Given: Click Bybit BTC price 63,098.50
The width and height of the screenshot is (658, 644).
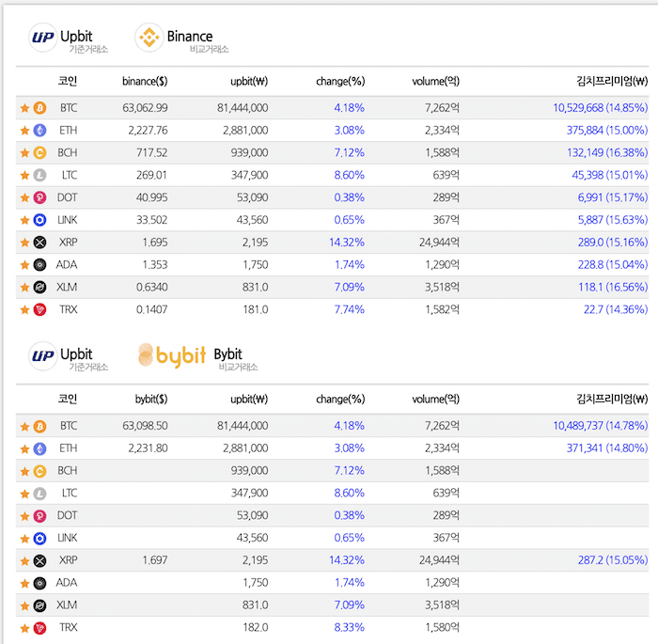Looking at the screenshot, I should (145, 426).
